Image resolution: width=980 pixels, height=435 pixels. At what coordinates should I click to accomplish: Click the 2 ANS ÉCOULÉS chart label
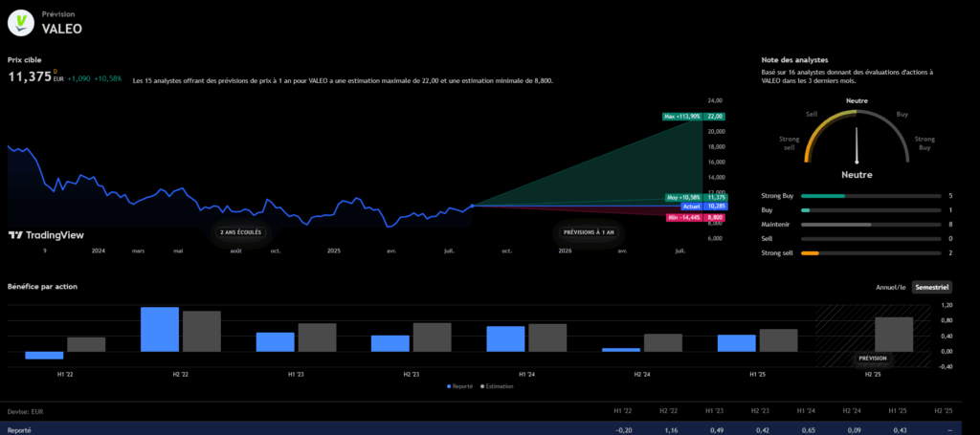tap(239, 231)
